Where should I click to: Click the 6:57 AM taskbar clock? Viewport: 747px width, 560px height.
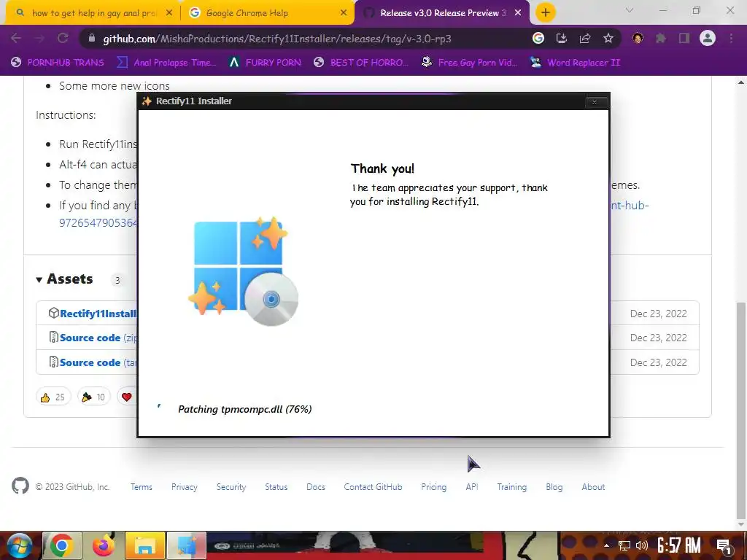[x=679, y=545]
